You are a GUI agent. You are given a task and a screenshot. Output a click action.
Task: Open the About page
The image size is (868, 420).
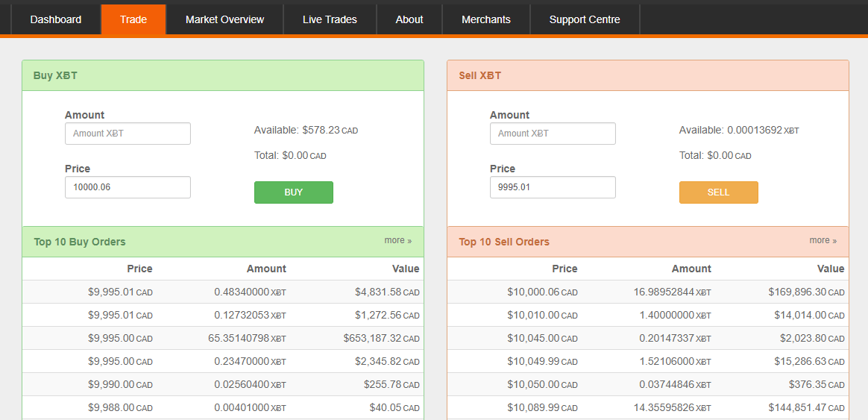coord(409,19)
